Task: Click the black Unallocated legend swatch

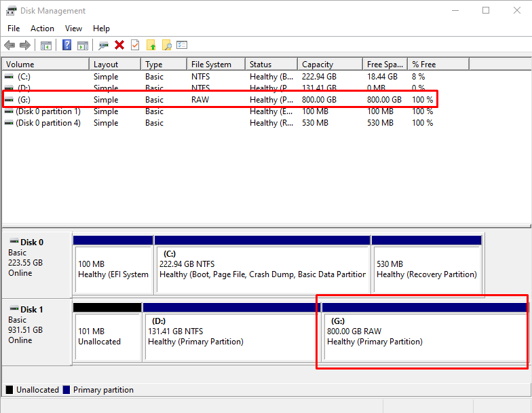Action: pyautogui.click(x=9, y=390)
